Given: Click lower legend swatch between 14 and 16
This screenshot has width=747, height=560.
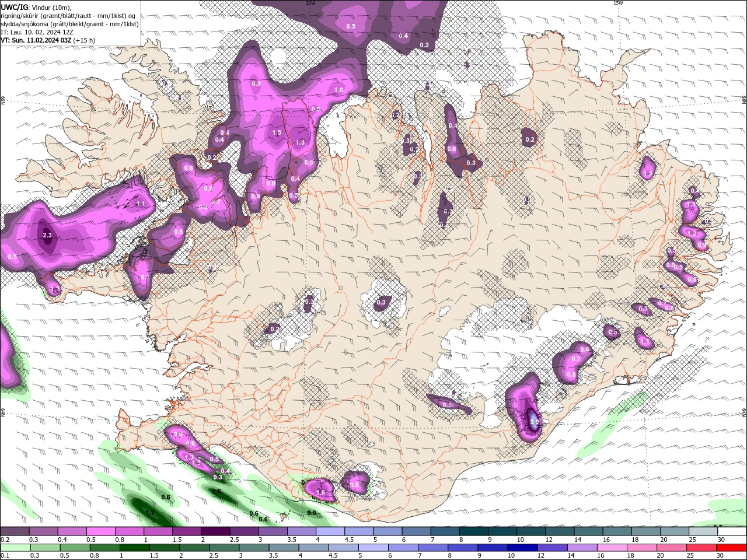Looking at the screenshot, I should (x=582, y=548).
